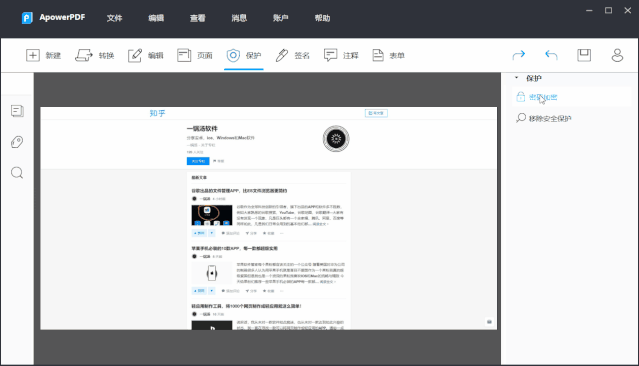This screenshot has height=366, width=639.
Task: Click the redo arrow icon
Action: point(519,55)
